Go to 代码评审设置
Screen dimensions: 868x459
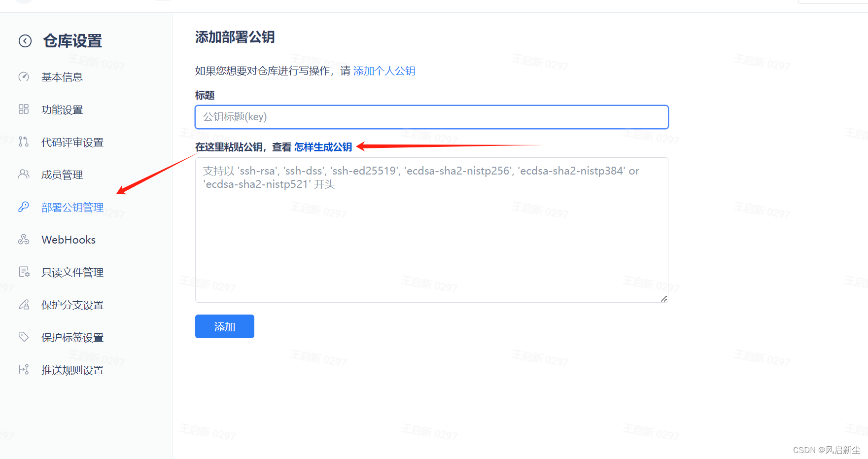coord(72,142)
